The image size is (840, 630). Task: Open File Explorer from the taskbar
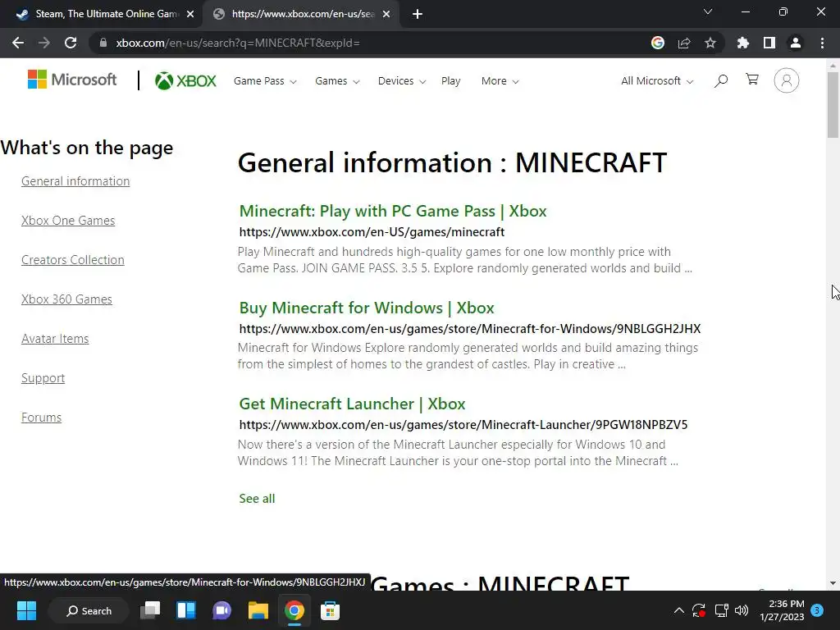(x=258, y=610)
